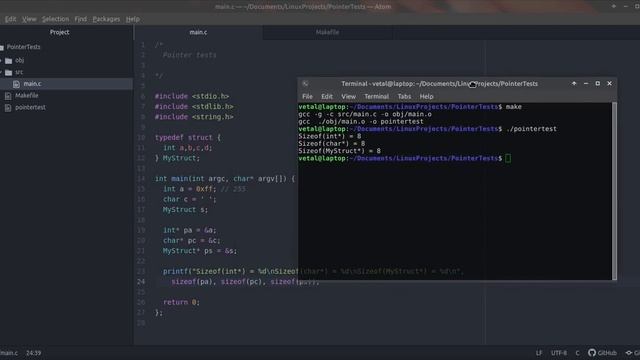Open pointertest in the project tree
Screen dimensions: 640x360
(30, 108)
